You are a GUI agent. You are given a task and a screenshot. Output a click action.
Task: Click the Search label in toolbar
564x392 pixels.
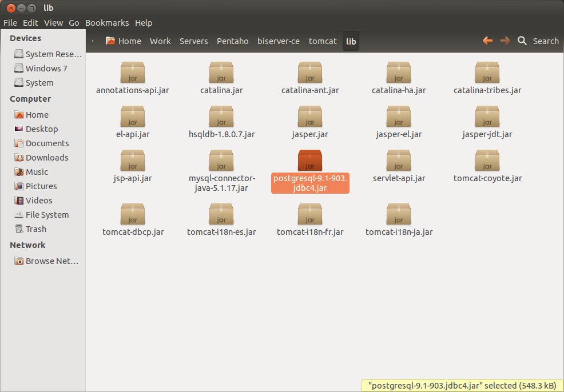coord(546,41)
